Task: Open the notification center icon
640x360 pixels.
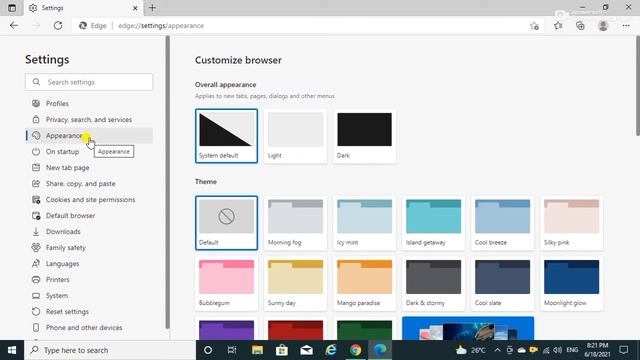Action: [x=624, y=350]
